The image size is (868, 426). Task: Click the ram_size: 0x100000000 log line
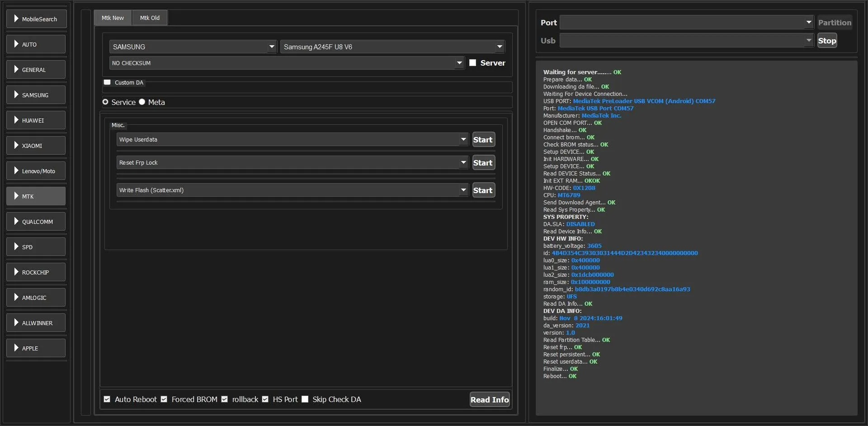[x=577, y=282]
